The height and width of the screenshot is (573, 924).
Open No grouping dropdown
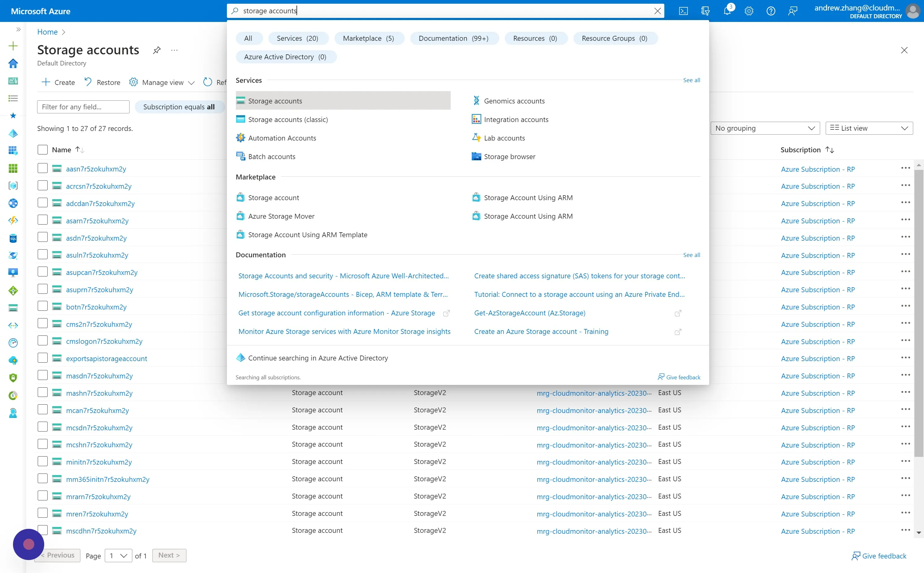click(x=765, y=128)
